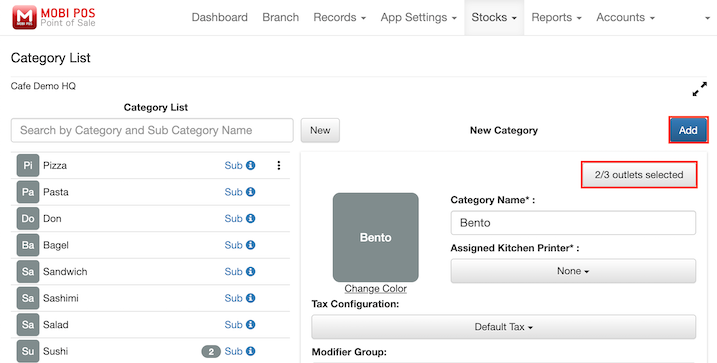The width and height of the screenshot is (717, 363).
Task: Click the Pi category tile icon
Action: [28, 165]
